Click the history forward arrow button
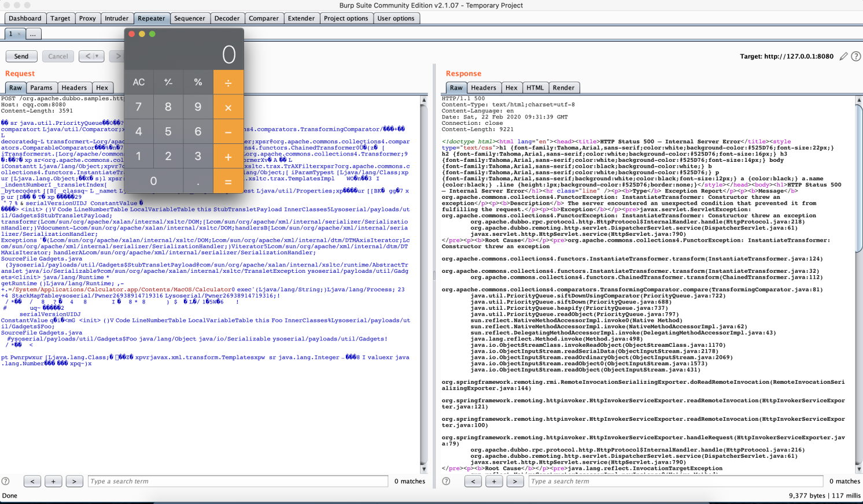The width and height of the screenshot is (863, 504). pos(117,56)
